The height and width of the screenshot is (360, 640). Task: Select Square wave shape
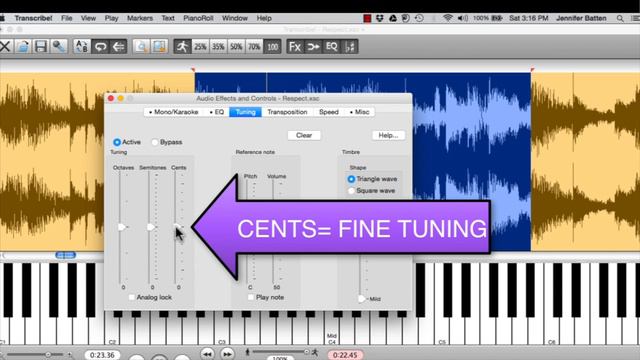(x=351, y=191)
